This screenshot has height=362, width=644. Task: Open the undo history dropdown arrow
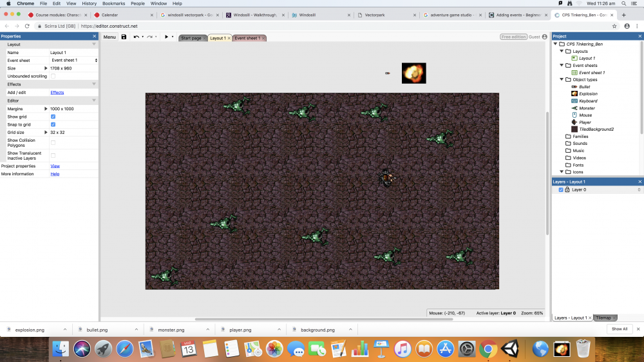142,37
